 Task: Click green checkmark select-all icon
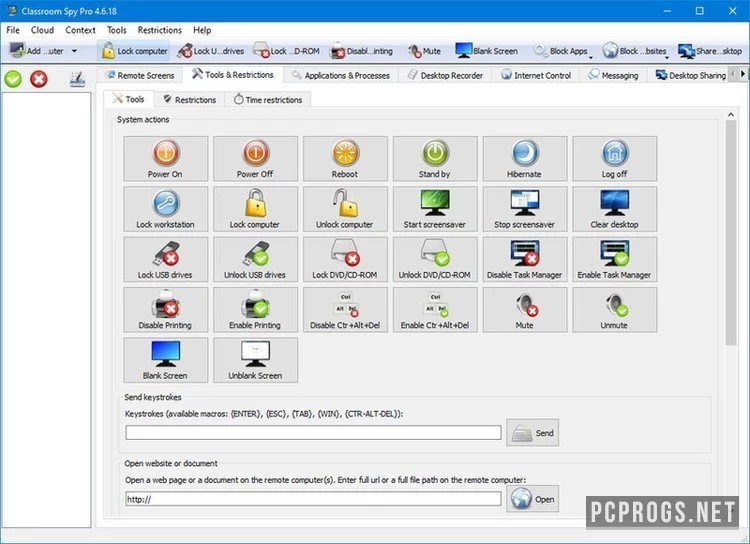tap(13, 79)
